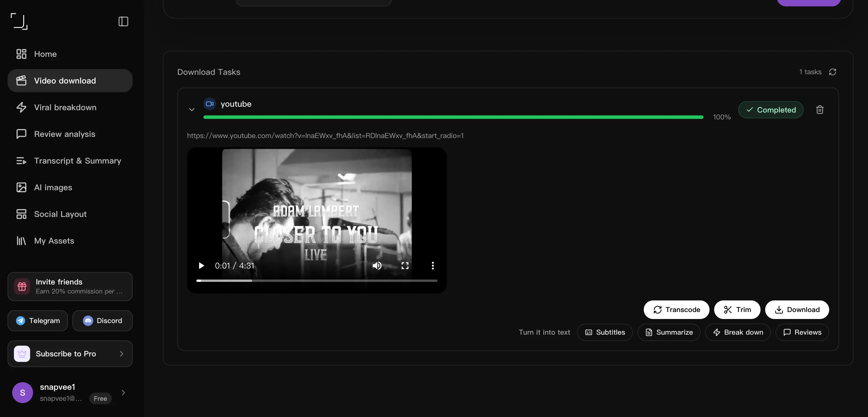Image resolution: width=868 pixels, height=417 pixels.
Task: Download the video file
Action: [x=797, y=310]
